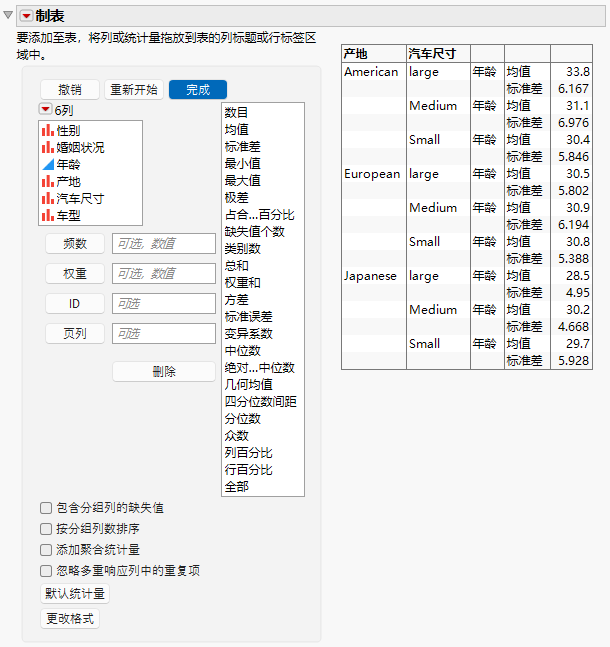Click the nominal icon next to 产地
Viewport: 610px width, 647px height.
(x=48, y=181)
